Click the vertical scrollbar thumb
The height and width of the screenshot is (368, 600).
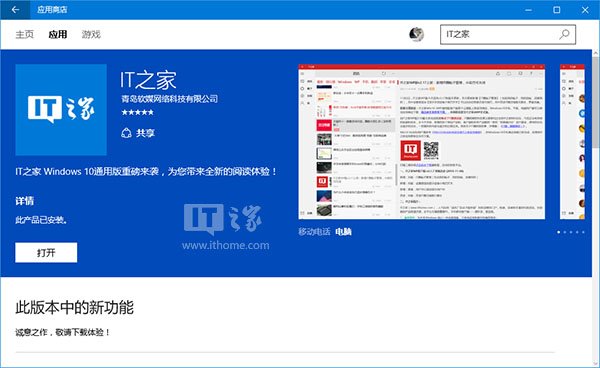596,102
